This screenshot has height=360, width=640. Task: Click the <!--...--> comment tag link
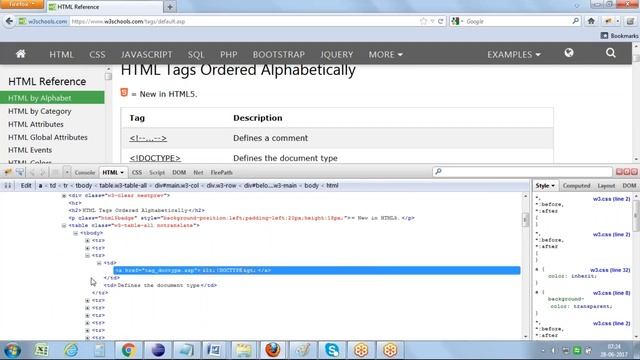(148, 138)
